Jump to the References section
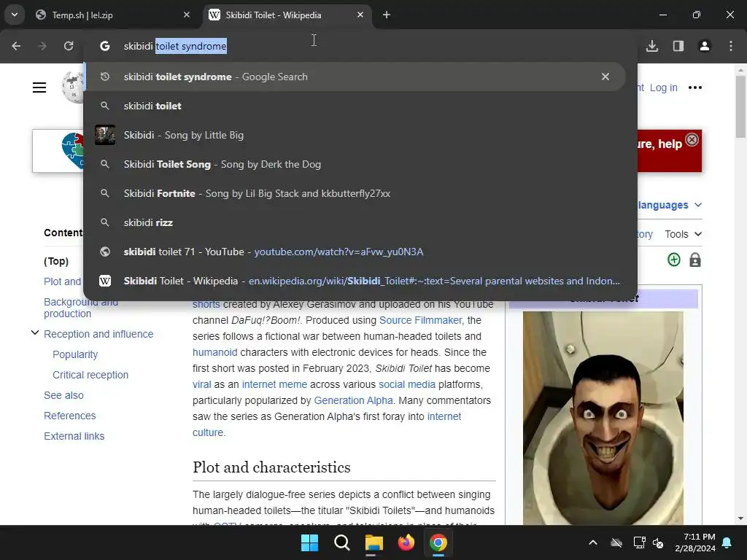Viewport: 747px width, 560px height. pyautogui.click(x=69, y=416)
